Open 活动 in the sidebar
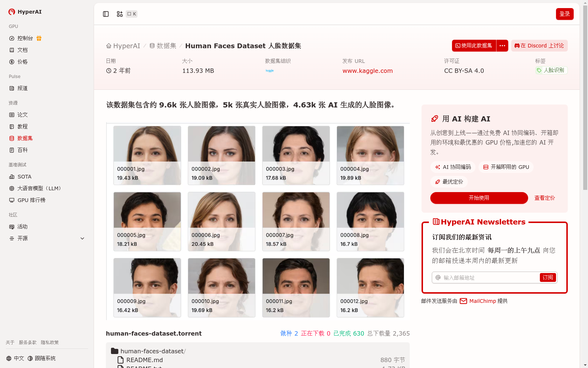588x368 pixels. [x=18, y=227]
